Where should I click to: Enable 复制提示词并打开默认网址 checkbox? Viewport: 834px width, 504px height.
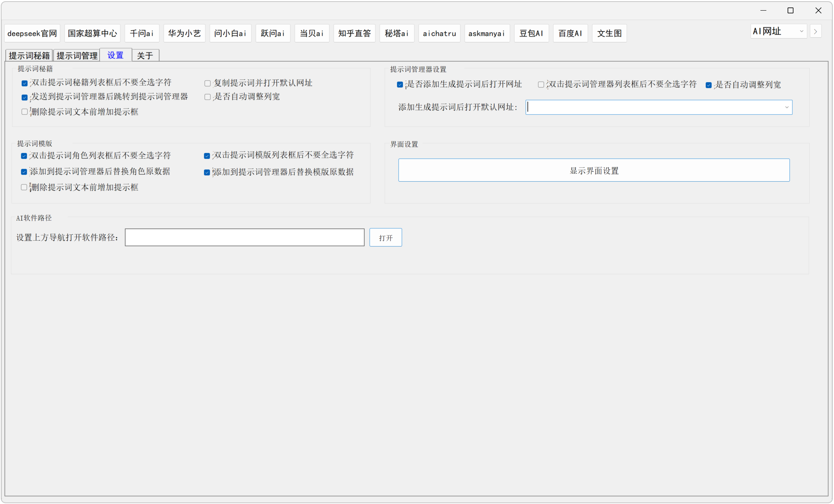[x=207, y=83]
